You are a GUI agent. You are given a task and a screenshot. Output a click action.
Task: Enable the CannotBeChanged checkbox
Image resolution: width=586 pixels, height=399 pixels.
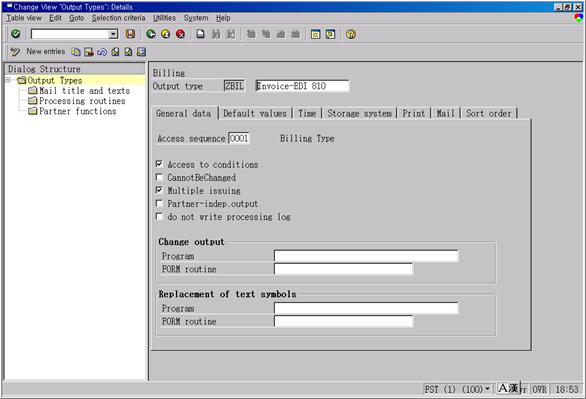pos(159,177)
